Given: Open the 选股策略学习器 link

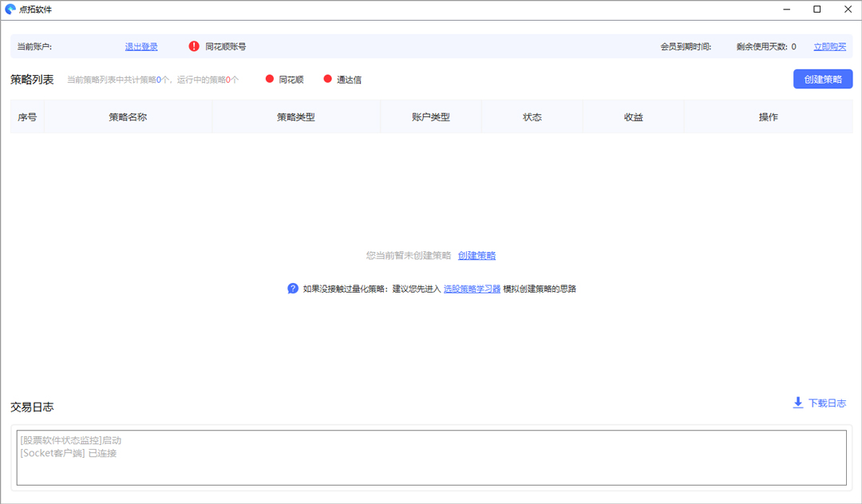Looking at the screenshot, I should [472, 289].
